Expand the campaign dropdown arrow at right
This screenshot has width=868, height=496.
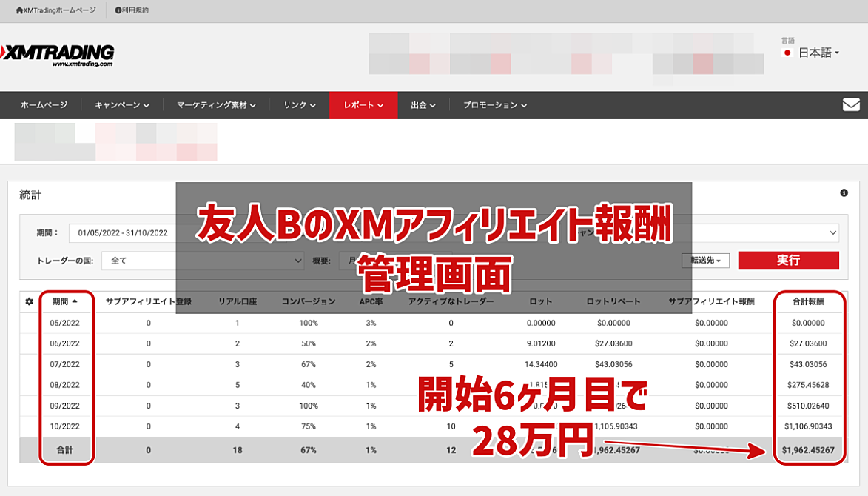[832, 233]
